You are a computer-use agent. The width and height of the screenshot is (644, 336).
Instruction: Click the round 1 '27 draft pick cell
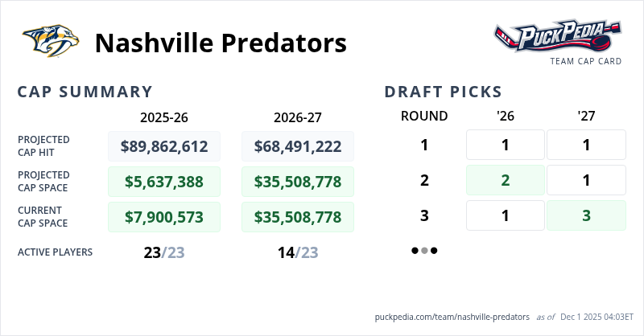(586, 145)
